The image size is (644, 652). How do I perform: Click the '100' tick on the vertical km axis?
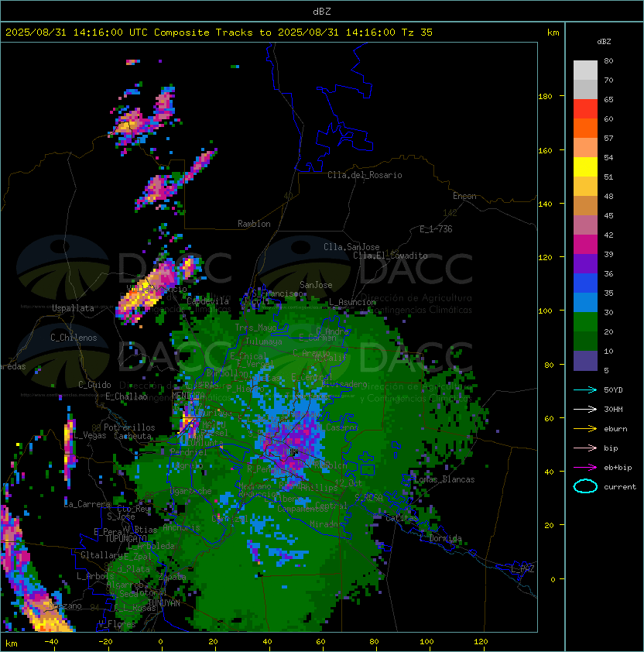coord(545,311)
